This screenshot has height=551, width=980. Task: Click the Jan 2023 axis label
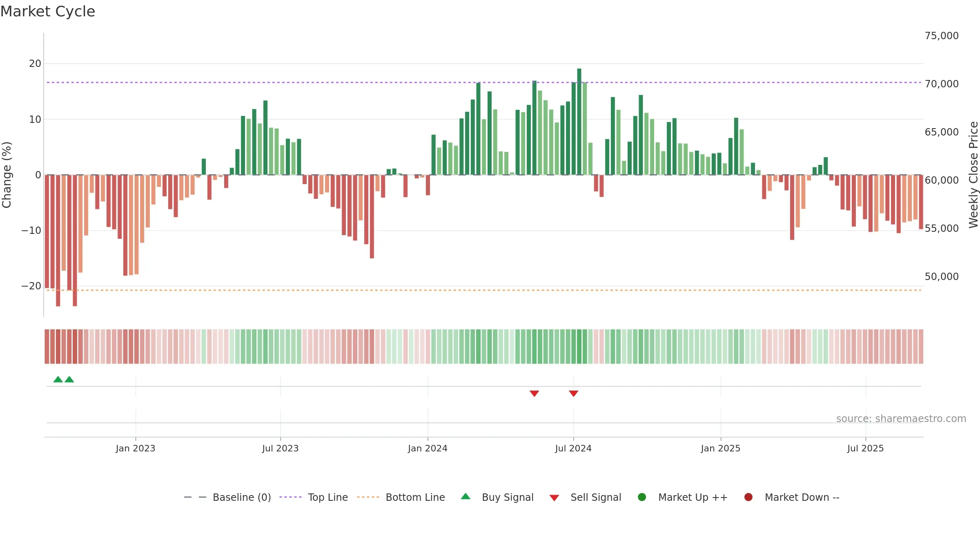(x=136, y=449)
